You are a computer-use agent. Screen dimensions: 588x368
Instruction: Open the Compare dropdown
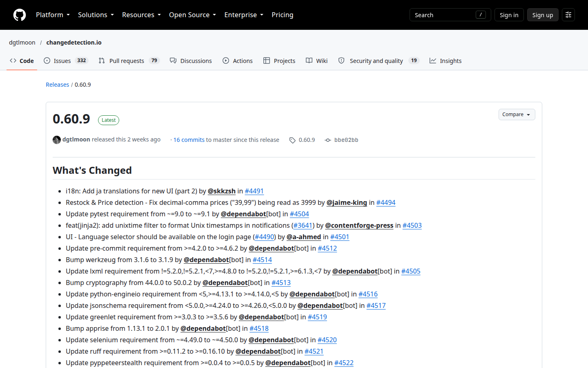tap(517, 114)
